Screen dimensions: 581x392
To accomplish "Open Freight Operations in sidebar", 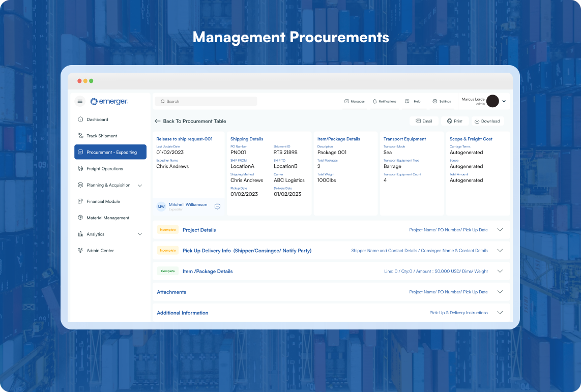I will pyautogui.click(x=104, y=169).
